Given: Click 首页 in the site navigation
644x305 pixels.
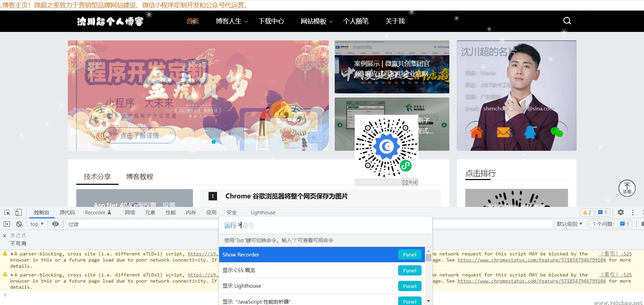Looking at the screenshot, I should 193,21.
